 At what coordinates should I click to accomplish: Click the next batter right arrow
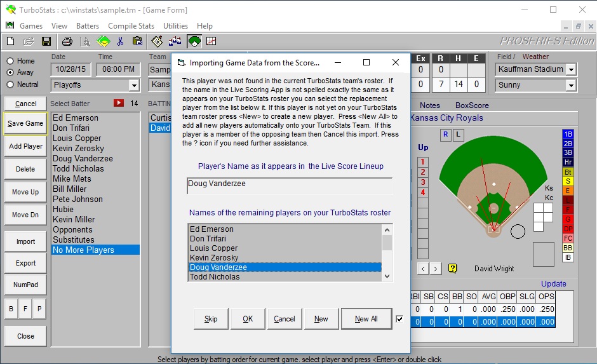(x=436, y=269)
